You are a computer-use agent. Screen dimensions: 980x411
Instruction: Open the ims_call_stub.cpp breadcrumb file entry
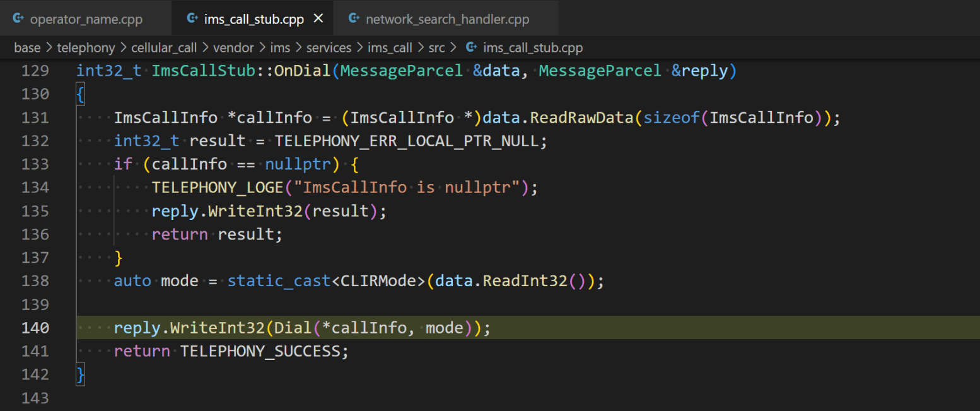[533, 47]
